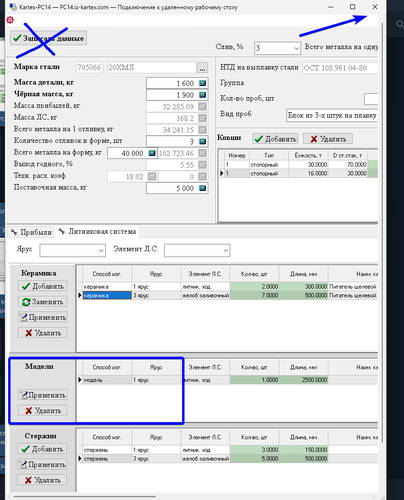Click grey icon beside 18.02 coefficient field

[152, 176]
